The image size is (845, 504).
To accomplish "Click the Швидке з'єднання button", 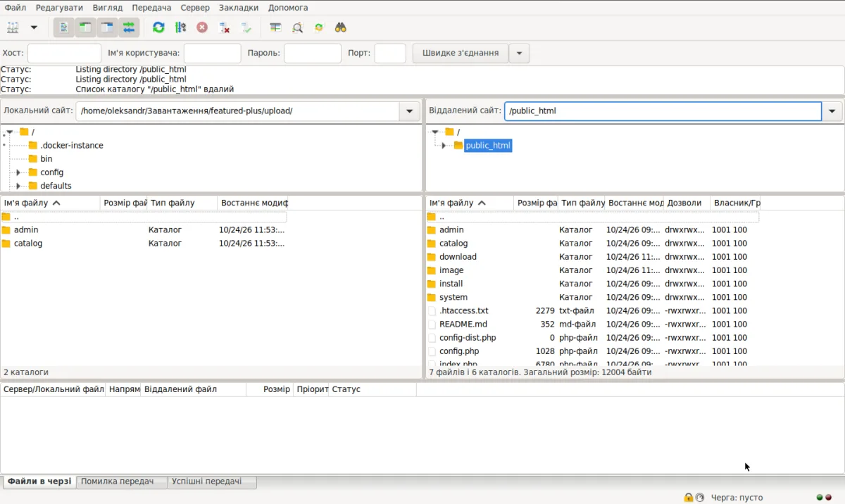I will pos(460,53).
